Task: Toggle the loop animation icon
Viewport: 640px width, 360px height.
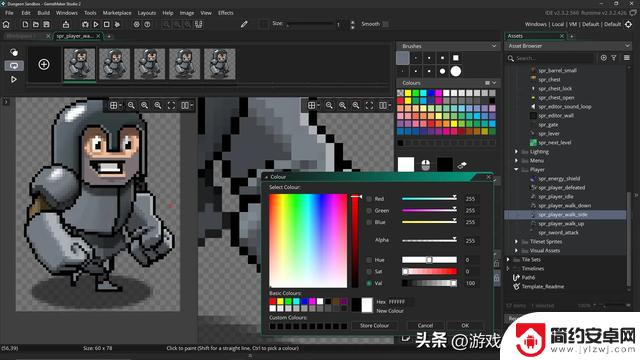Action: click(x=14, y=65)
